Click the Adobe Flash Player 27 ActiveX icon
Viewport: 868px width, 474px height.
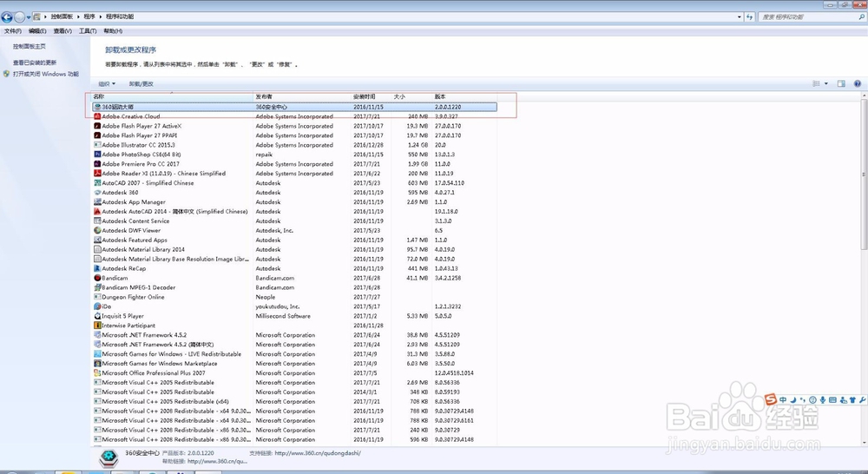point(97,126)
